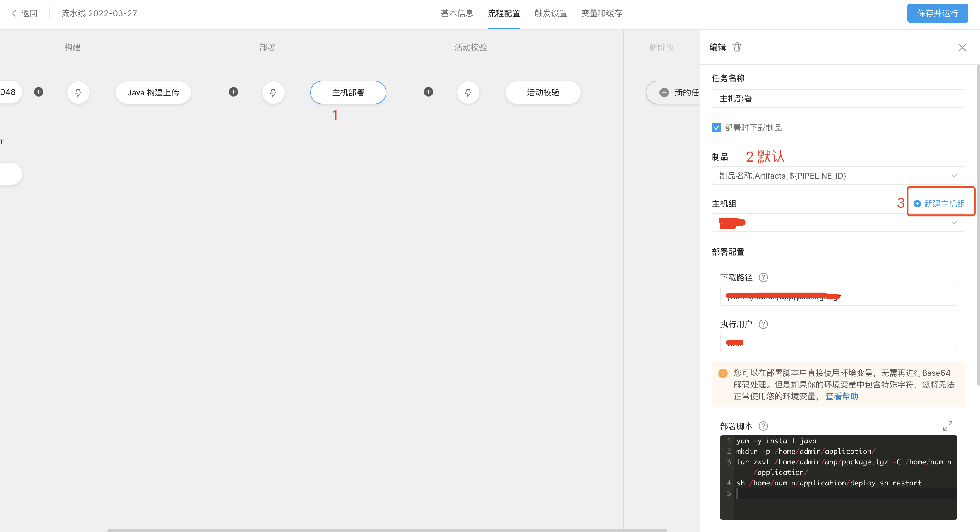Open the help tooltip icon beside 下载路径
Screen dimensions: 980x532
tap(763, 278)
